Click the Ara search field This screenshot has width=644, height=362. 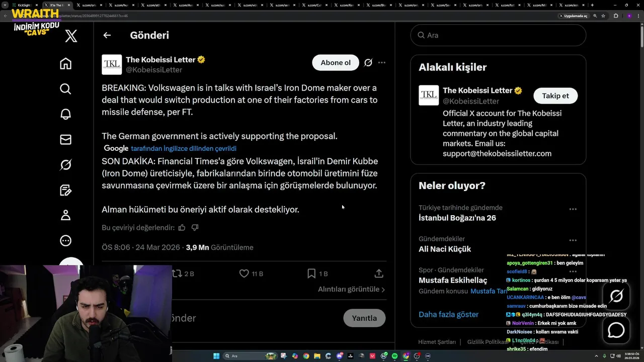(x=498, y=35)
